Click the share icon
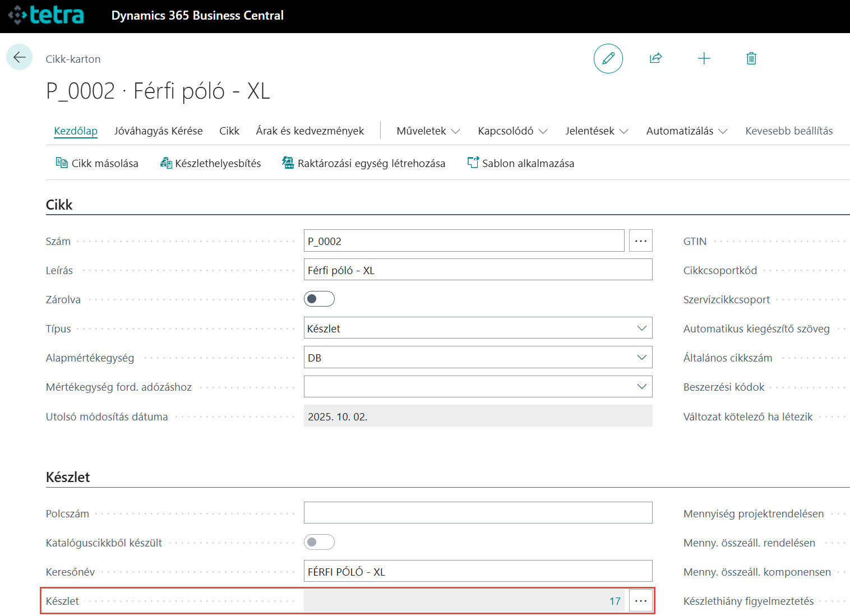The image size is (850, 616). pyautogui.click(x=655, y=58)
